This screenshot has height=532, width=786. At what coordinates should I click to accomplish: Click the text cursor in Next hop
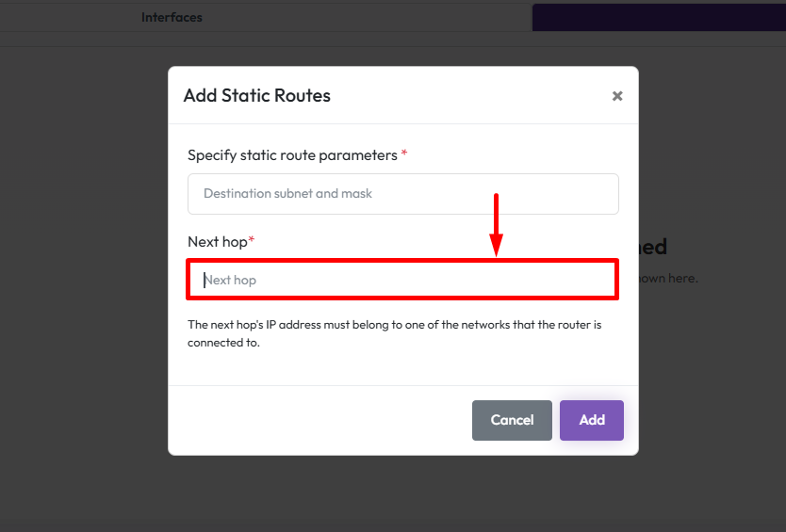(205, 280)
